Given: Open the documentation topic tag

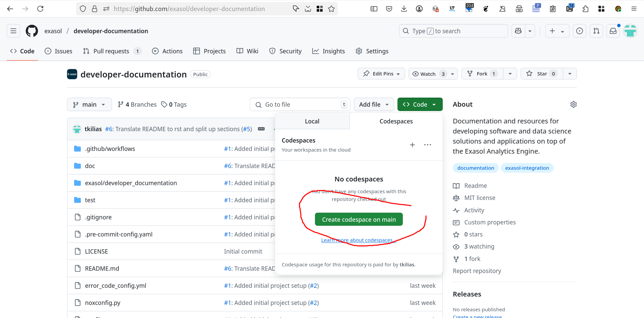Looking at the screenshot, I should (476, 168).
